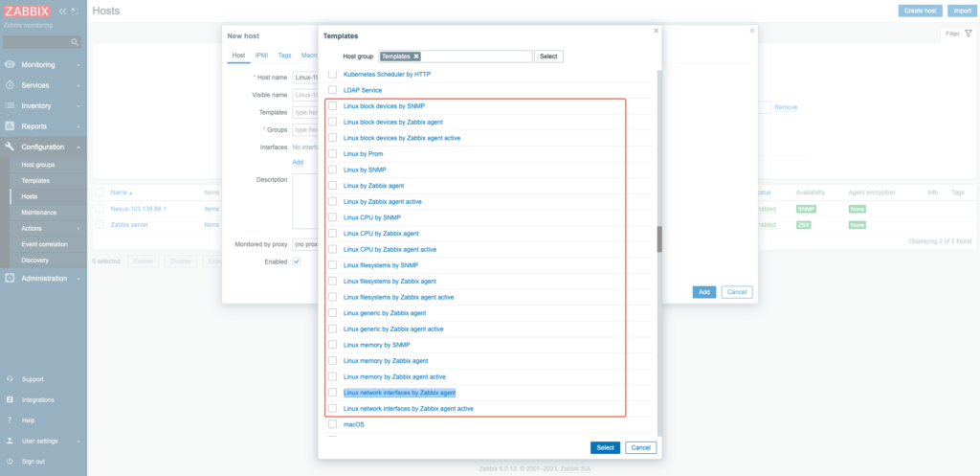Click the Description text area
The image size is (980, 476).
(x=305, y=201)
